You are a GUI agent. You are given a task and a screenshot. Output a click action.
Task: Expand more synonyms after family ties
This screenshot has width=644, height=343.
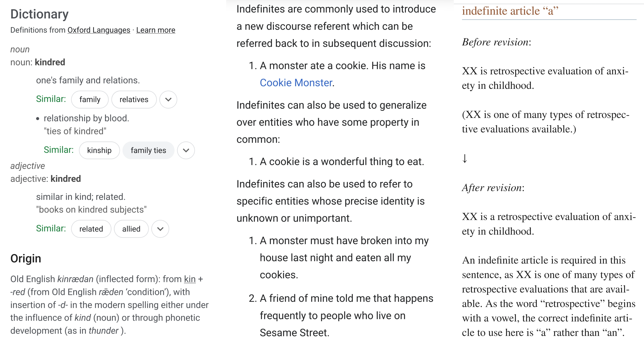(186, 150)
